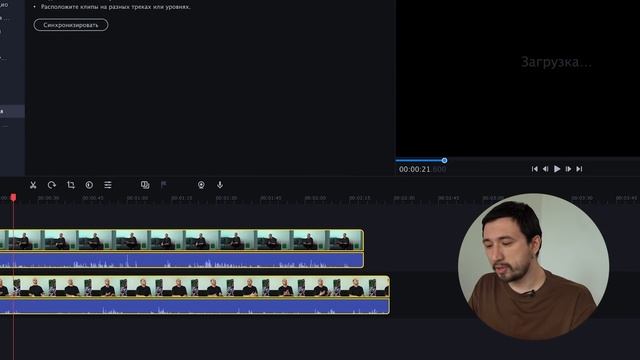
Task: Click the rotate clip icon
Action: [51, 185]
